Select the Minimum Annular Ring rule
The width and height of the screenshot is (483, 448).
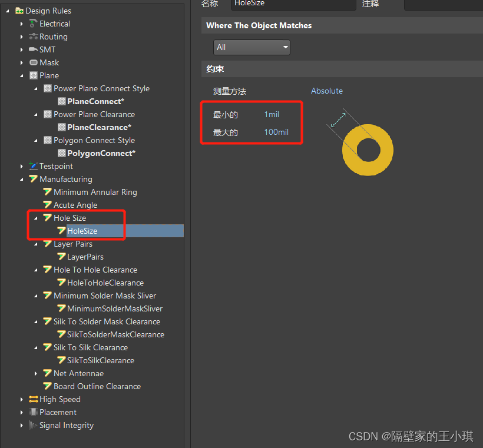click(95, 192)
